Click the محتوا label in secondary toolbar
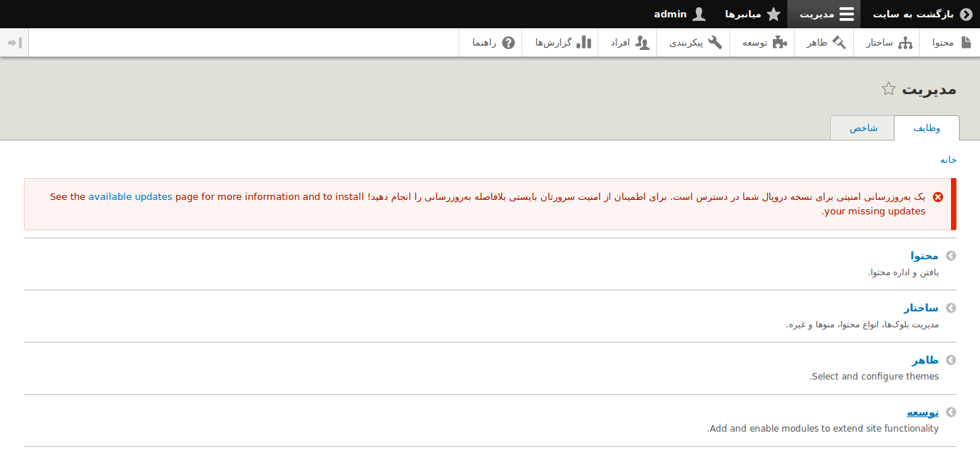 [x=943, y=43]
